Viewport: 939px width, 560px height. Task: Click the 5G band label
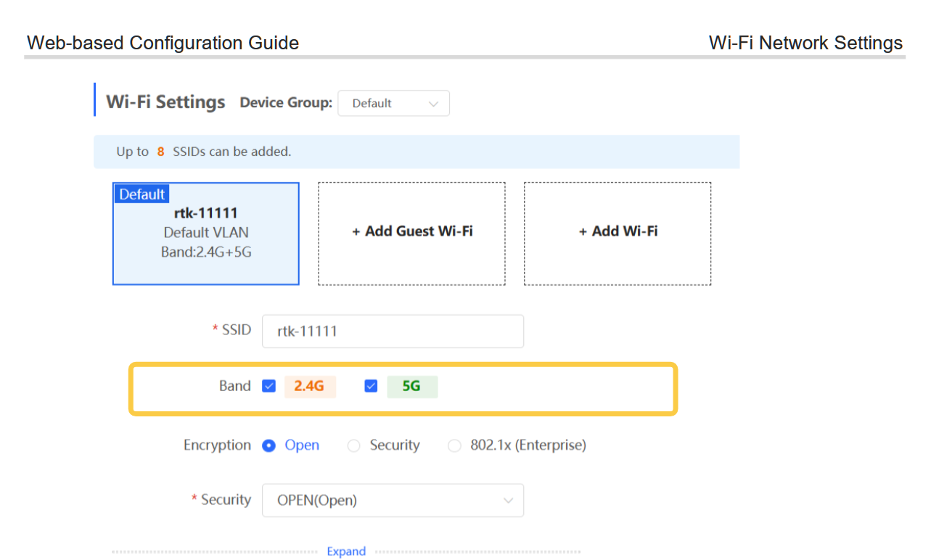tap(412, 387)
